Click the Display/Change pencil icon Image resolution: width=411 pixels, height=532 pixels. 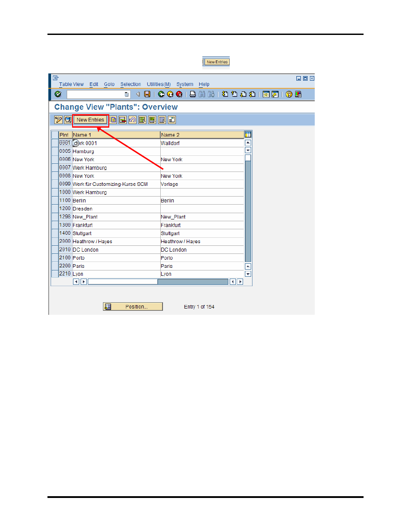tap(58, 120)
